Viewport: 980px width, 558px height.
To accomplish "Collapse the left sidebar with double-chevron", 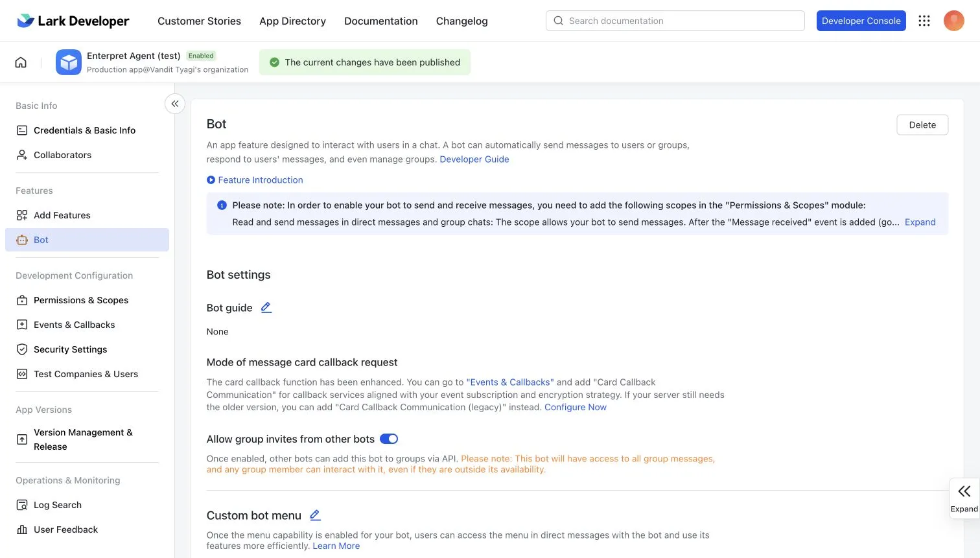I will pos(175,104).
